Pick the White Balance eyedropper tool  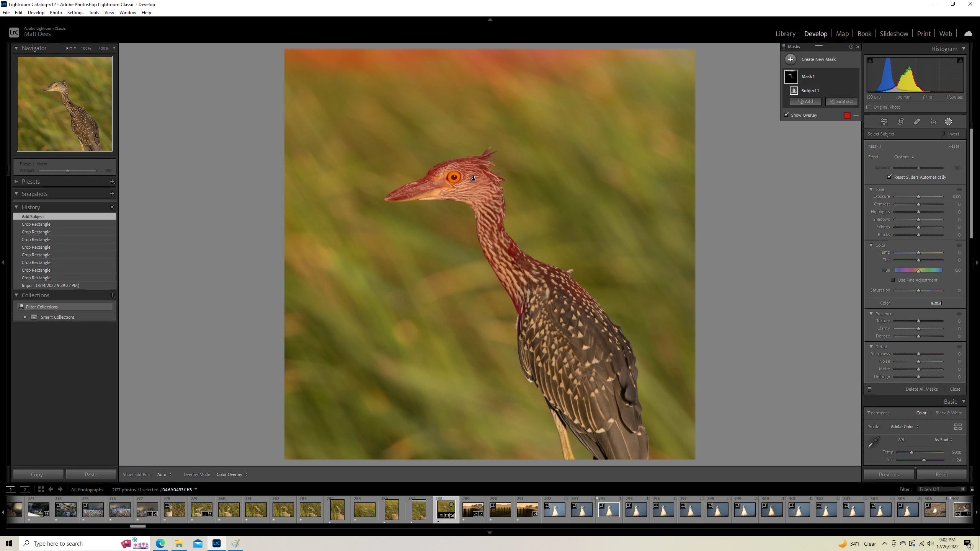[x=874, y=442]
